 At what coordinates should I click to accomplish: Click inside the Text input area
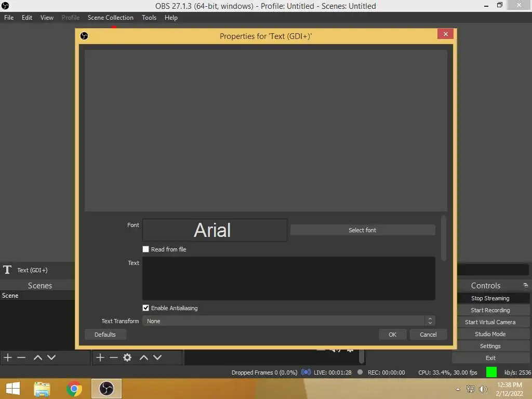pos(289,278)
